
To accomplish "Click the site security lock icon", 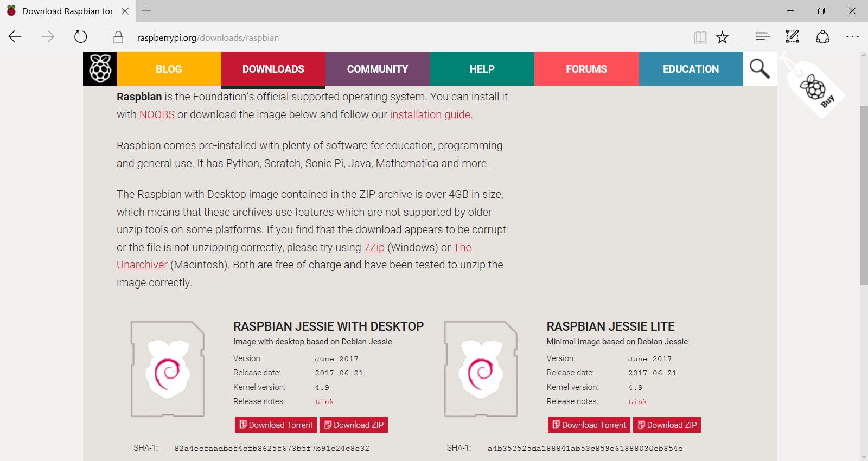I will [118, 37].
